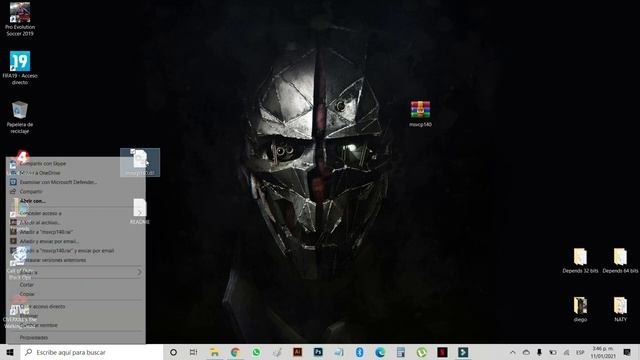Choose Mover a OneDrive

(x=76, y=173)
